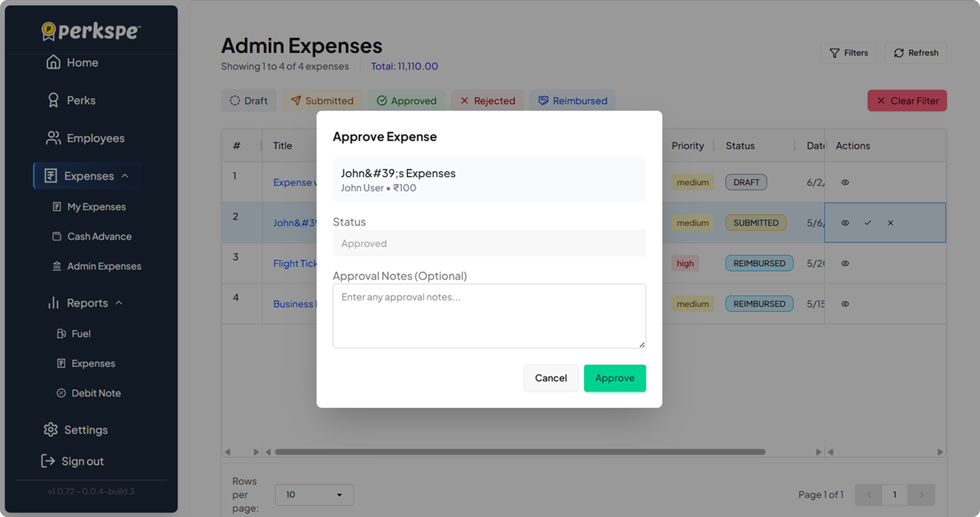The height and width of the screenshot is (517, 980).
Task: Filter by Submitted status
Action: 322,101
